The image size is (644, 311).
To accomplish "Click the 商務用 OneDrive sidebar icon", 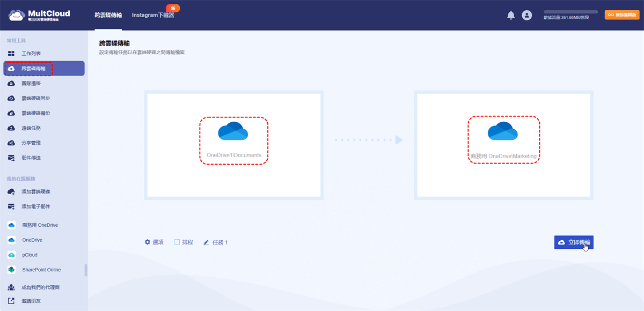I will tap(11, 225).
